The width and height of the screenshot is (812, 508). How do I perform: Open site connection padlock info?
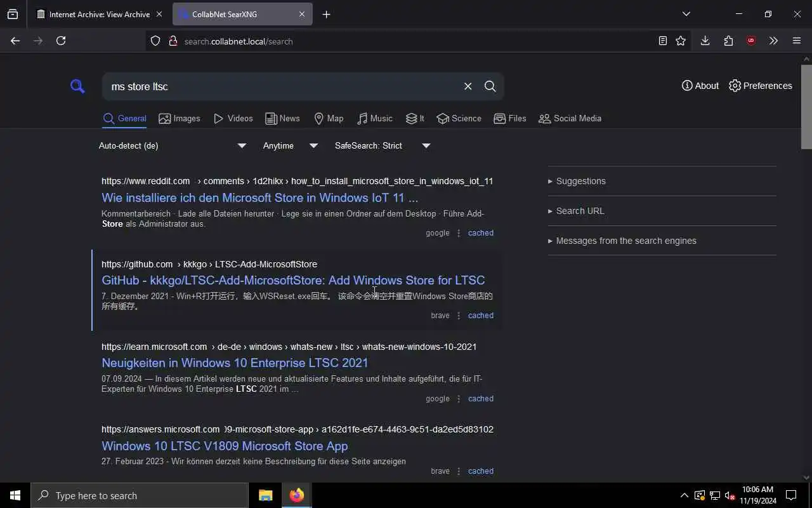coord(173,41)
